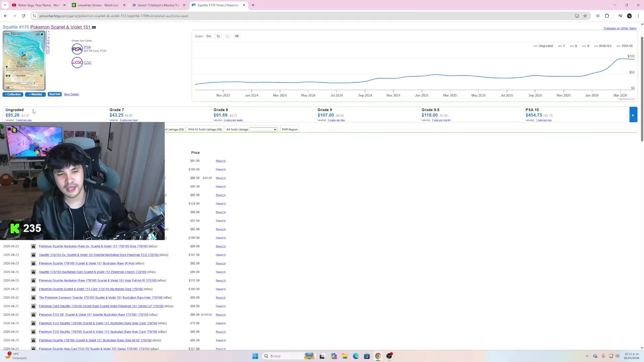Open new tab with plus button
The height and width of the screenshot is (362, 644).
(253, 5)
